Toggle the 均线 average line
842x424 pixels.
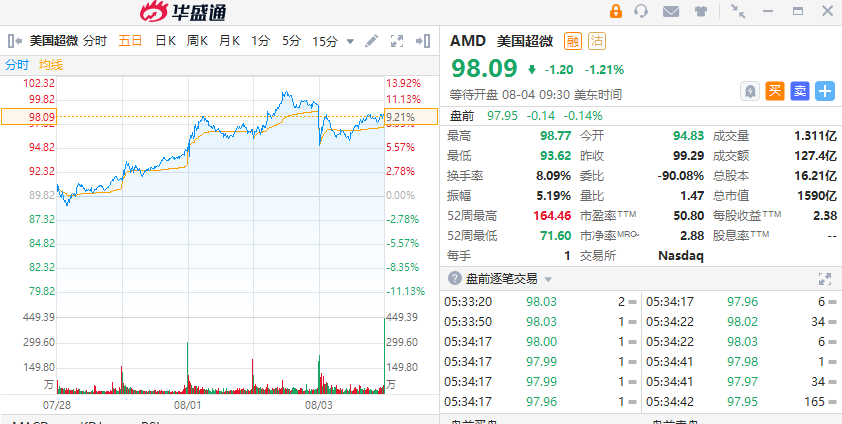point(50,64)
